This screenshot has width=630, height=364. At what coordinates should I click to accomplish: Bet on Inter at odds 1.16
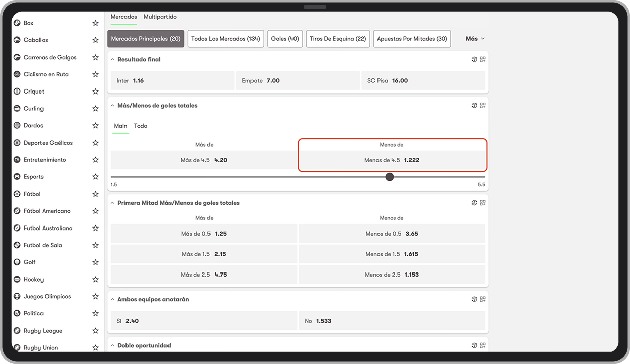(x=172, y=81)
